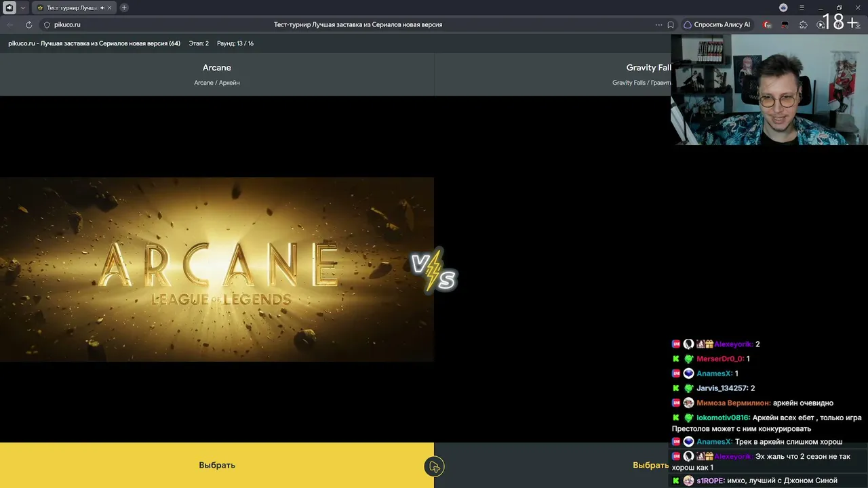Open the dark extension icon beside the puzzle piece
Image resolution: width=868 pixels, height=488 pixels.
785,24
